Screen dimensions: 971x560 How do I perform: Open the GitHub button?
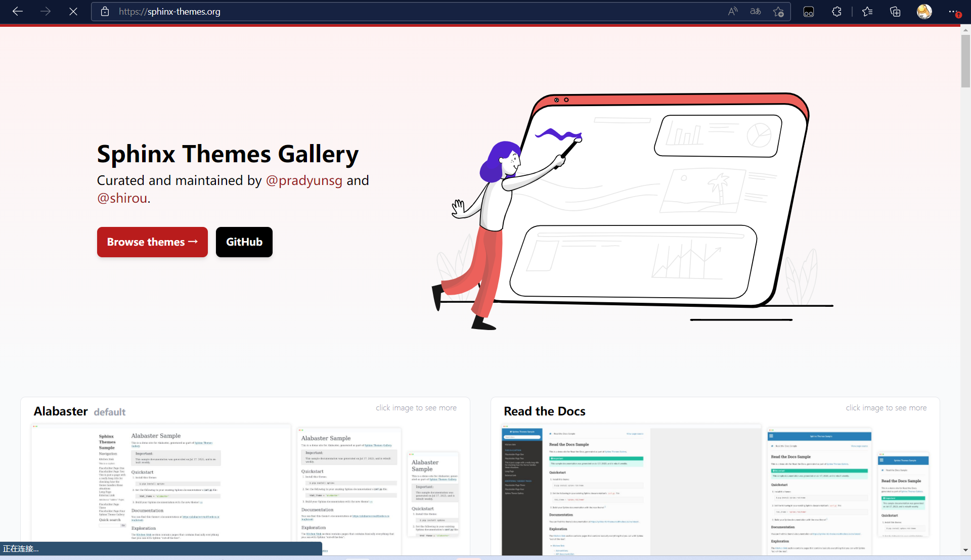[244, 242]
